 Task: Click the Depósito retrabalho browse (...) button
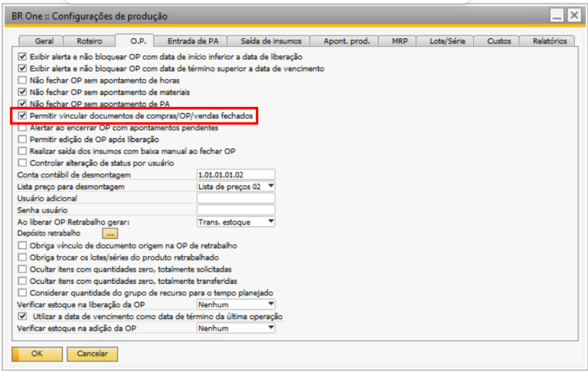[119, 234]
